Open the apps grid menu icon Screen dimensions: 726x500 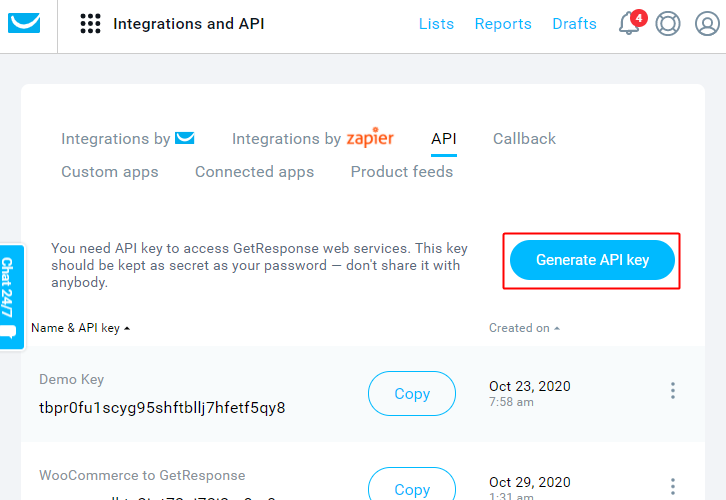point(90,24)
